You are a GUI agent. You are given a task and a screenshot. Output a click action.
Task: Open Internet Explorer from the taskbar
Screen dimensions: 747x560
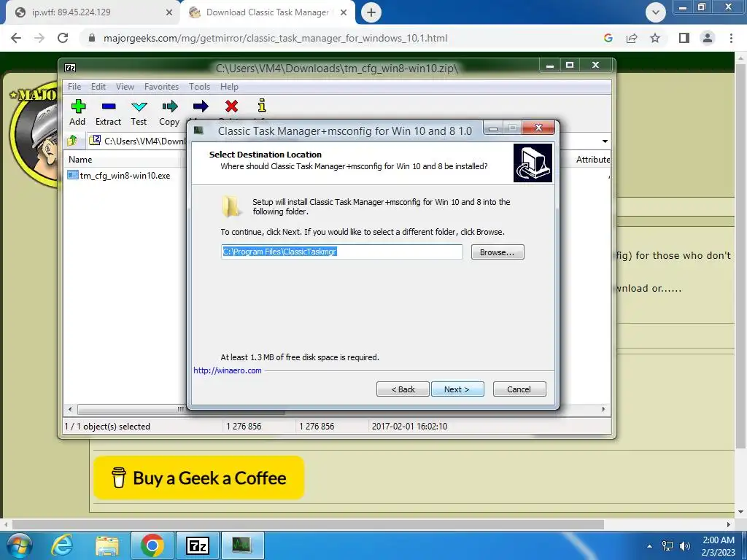coord(62,545)
